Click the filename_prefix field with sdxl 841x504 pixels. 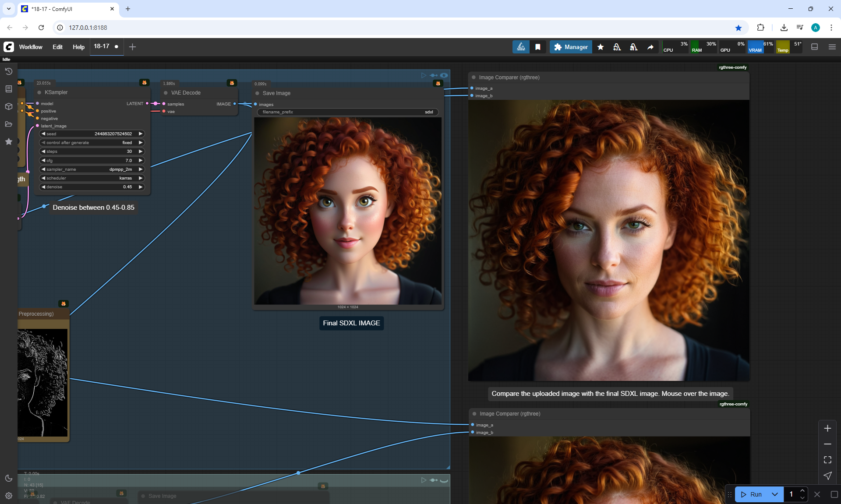(x=347, y=112)
